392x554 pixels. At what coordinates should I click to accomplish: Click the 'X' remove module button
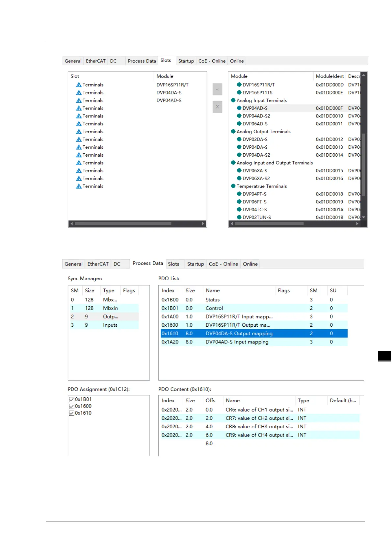[x=217, y=107]
